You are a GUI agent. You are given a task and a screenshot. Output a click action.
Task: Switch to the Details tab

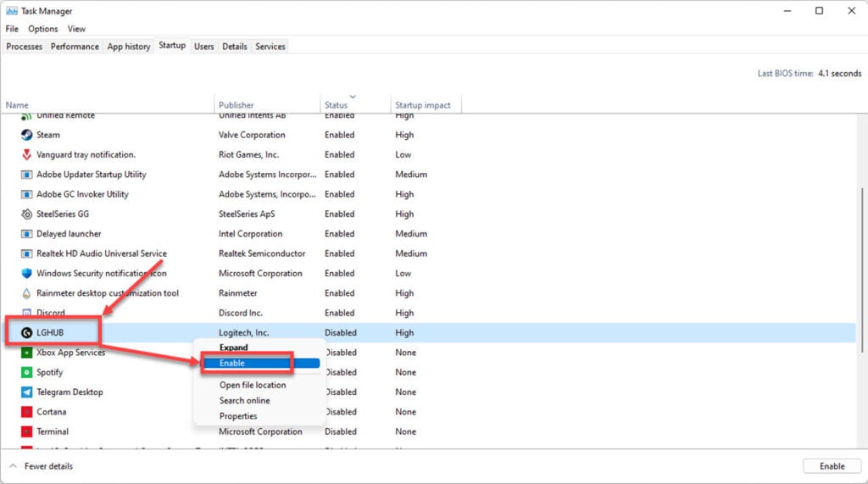235,47
